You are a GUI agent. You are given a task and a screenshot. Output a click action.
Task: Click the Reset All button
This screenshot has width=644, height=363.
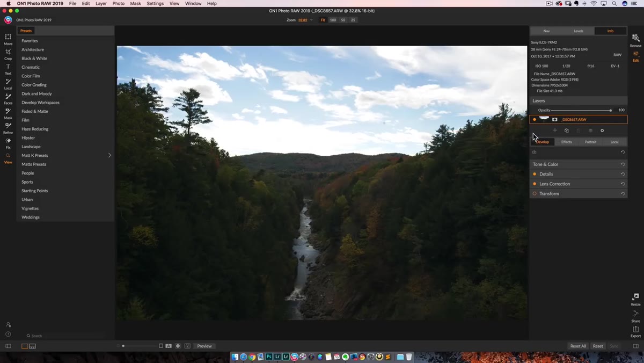pyautogui.click(x=578, y=346)
